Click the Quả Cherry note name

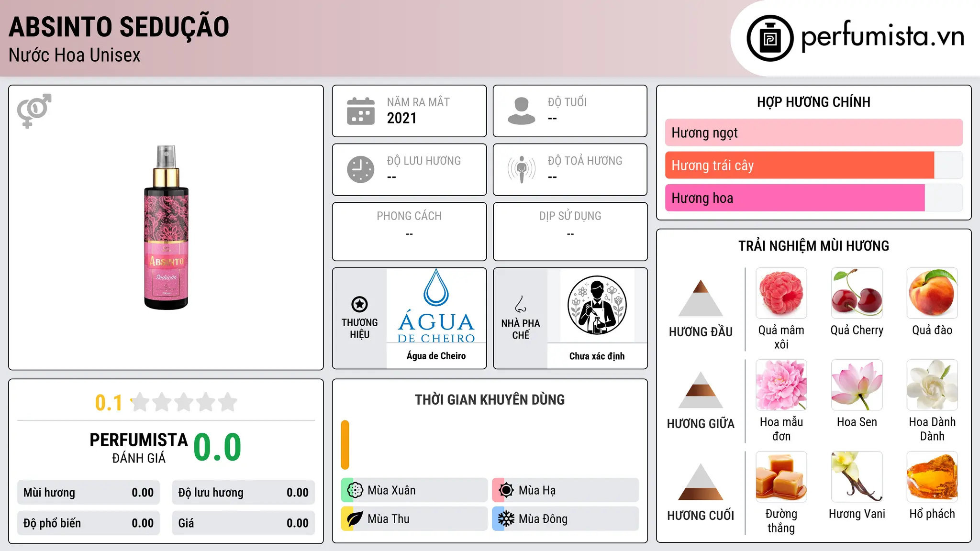tap(857, 330)
